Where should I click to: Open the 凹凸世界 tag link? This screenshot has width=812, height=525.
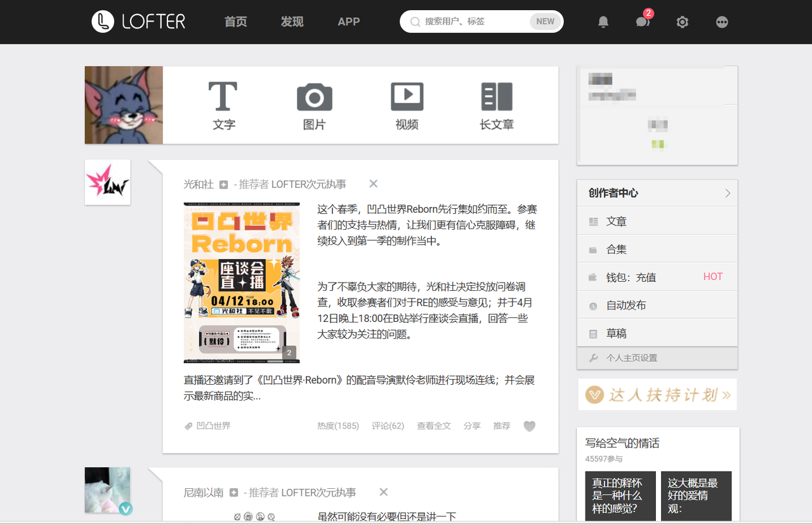tap(213, 426)
